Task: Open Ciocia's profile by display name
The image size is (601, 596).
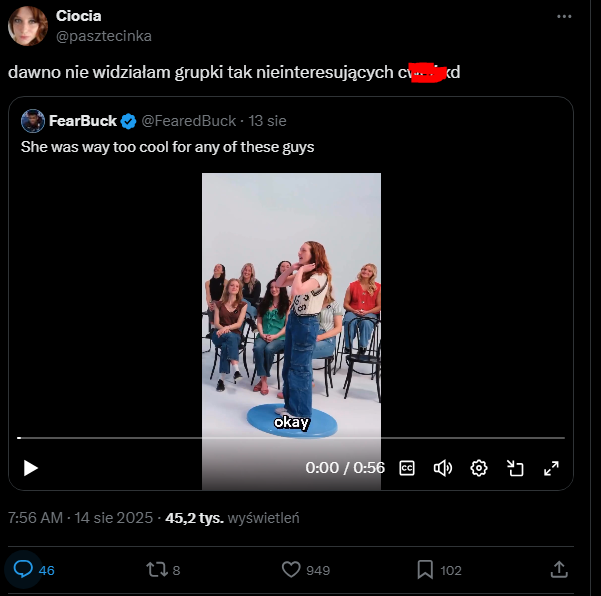Action: click(x=78, y=16)
